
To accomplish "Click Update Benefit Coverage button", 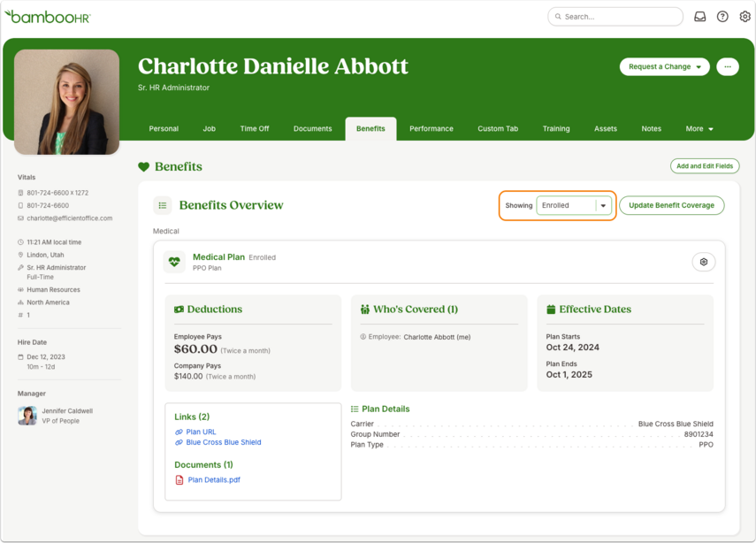I will pyautogui.click(x=672, y=205).
